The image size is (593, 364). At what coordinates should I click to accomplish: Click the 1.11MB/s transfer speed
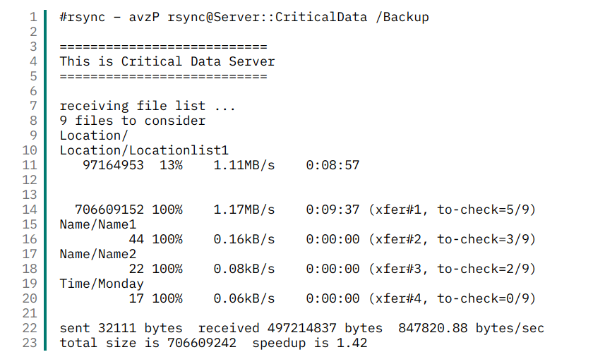coord(244,165)
